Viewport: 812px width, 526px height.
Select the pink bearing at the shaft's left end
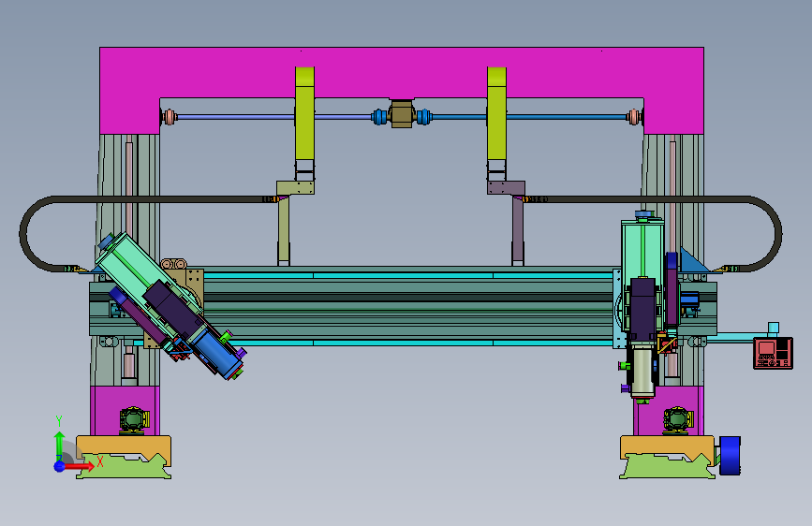[169, 117]
